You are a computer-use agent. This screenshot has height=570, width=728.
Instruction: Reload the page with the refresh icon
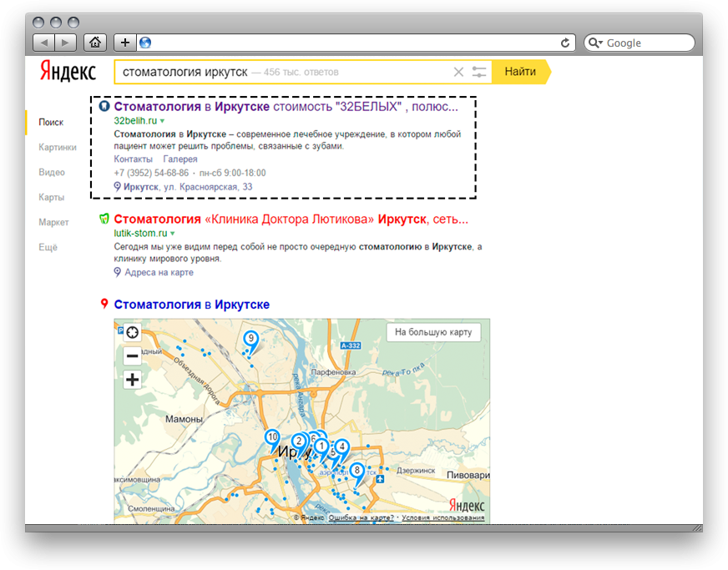pos(565,43)
